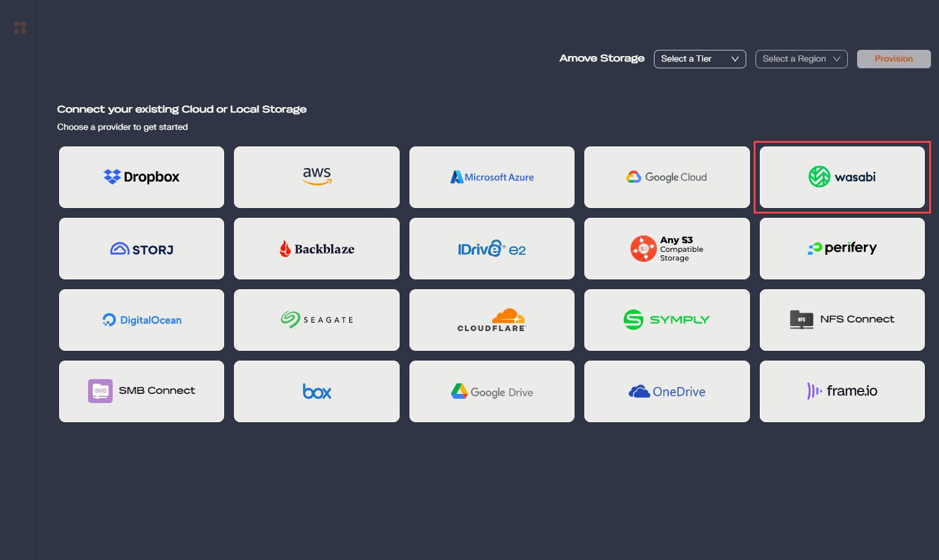Pick the Storj provider tile
This screenshot has height=560, width=939.
point(142,249)
